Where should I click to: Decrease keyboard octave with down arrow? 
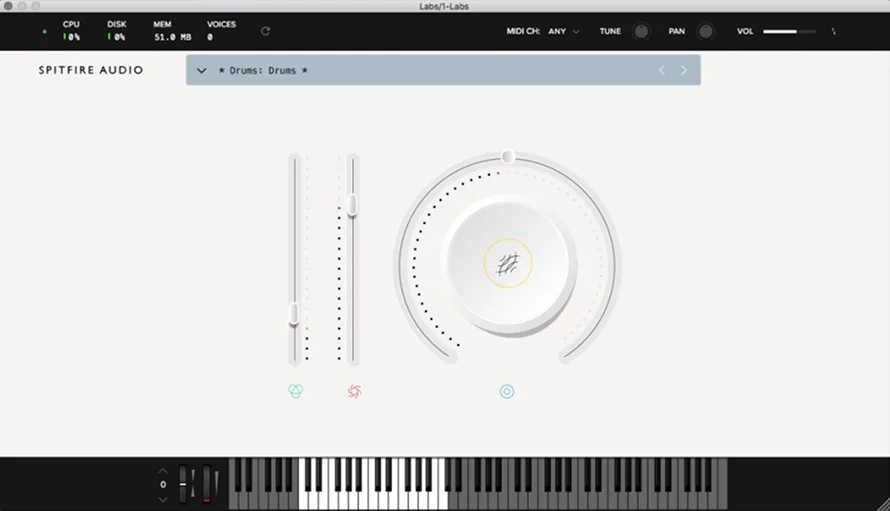tap(163, 499)
